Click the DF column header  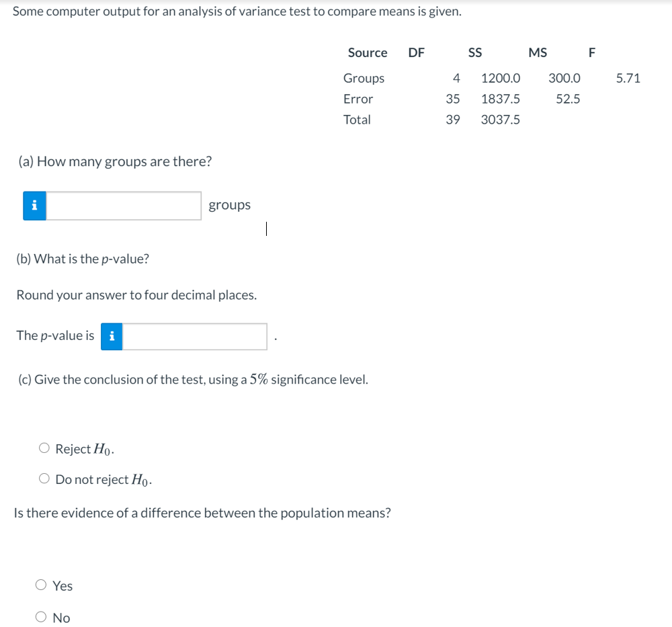[x=416, y=52]
